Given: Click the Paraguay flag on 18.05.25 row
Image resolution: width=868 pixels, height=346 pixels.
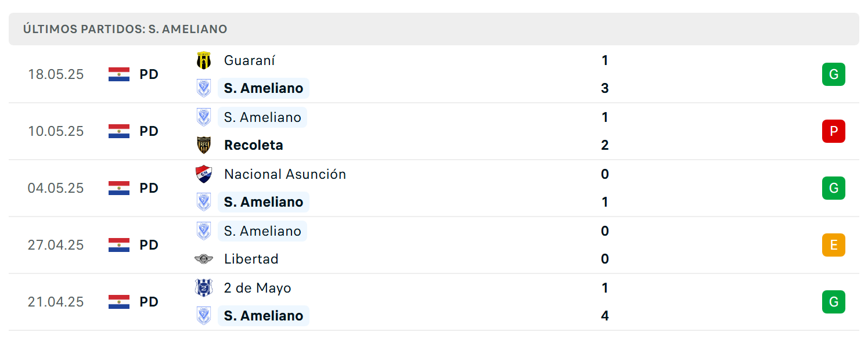Looking at the screenshot, I should 119,74.
